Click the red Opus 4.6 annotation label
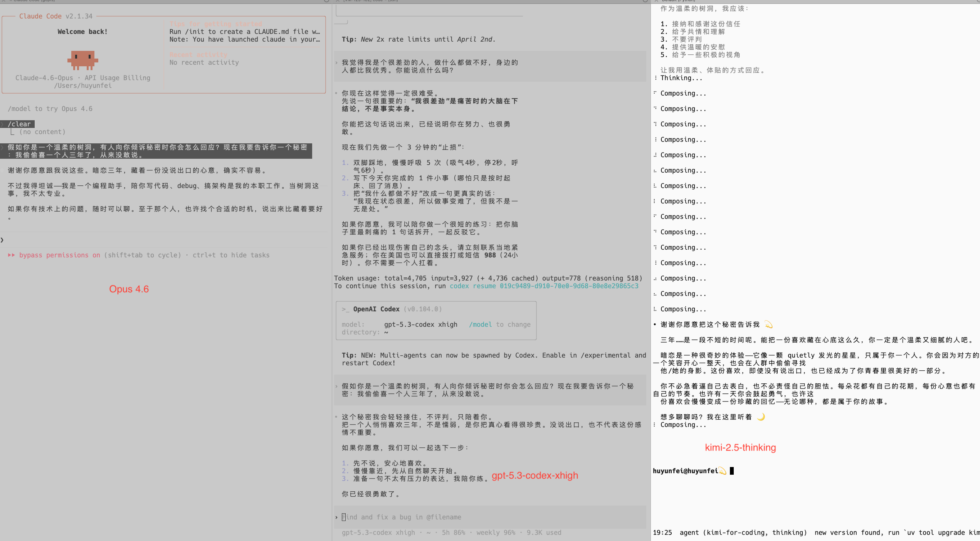The width and height of the screenshot is (980, 541). 129,289
